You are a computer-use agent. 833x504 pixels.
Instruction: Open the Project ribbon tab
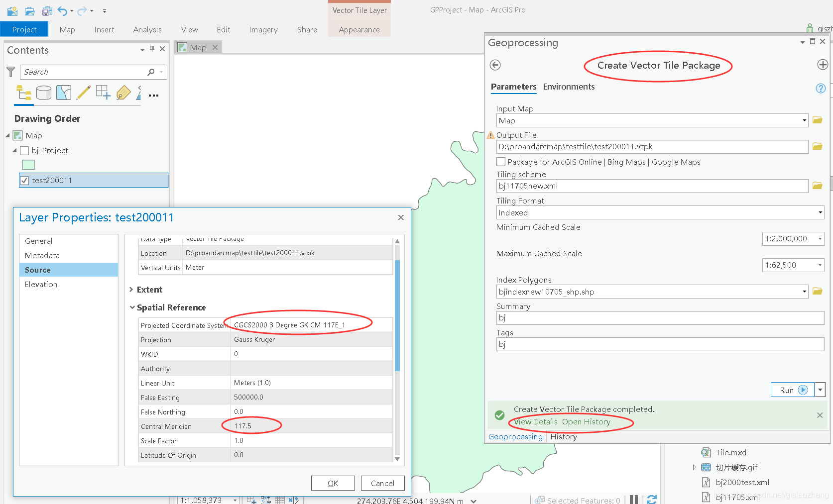(24, 29)
